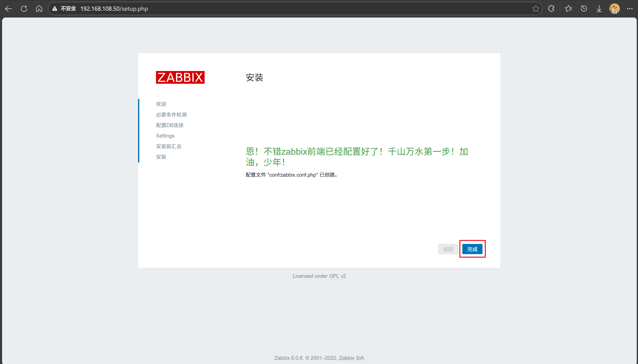
Task: Click the greyed 返回 button
Action: click(x=448, y=249)
